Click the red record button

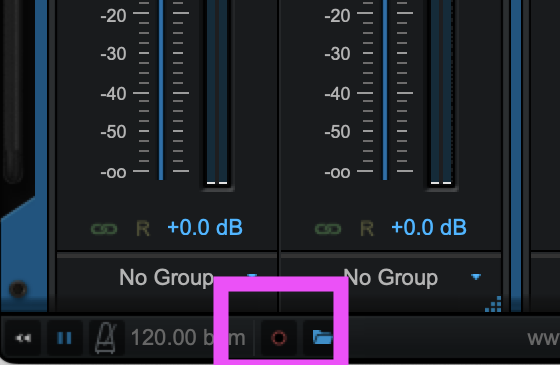point(279,338)
